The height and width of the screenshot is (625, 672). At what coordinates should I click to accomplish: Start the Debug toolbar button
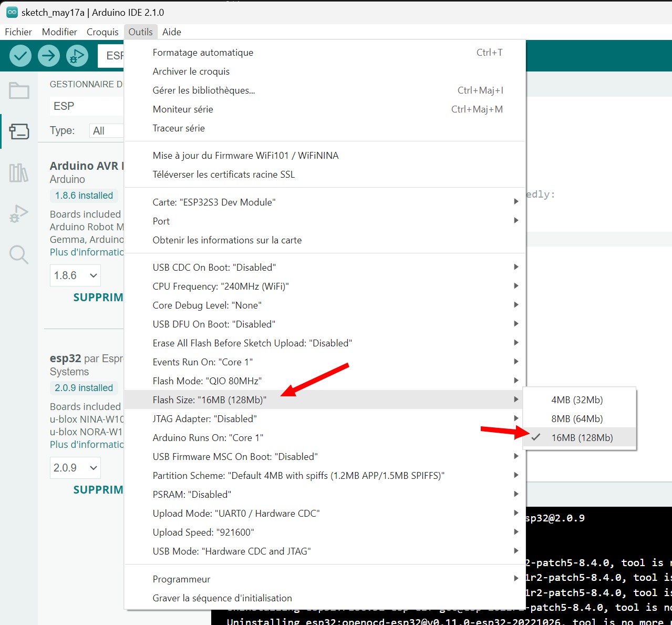77,55
